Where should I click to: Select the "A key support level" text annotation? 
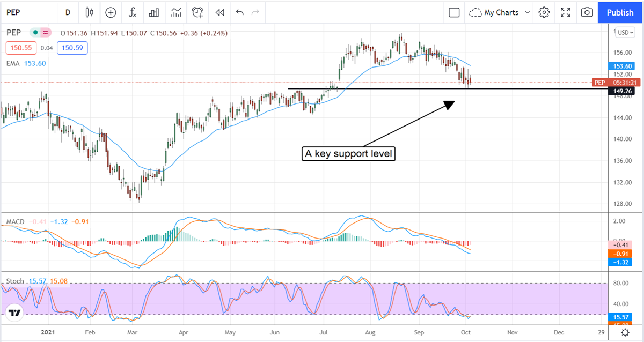coord(349,154)
